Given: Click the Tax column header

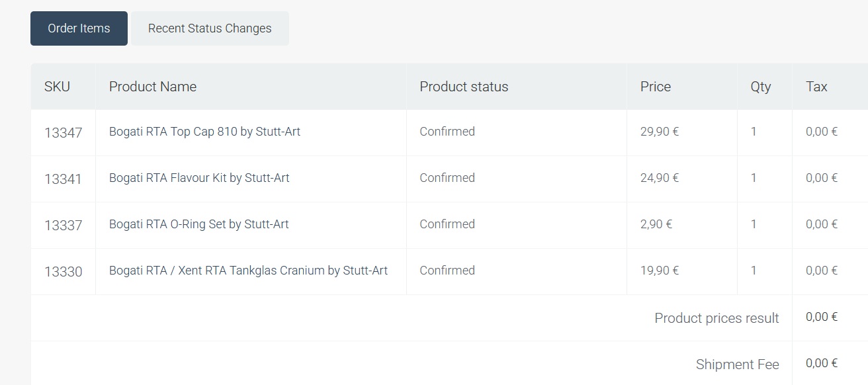Looking at the screenshot, I should pyautogui.click(x=816, y=87).
